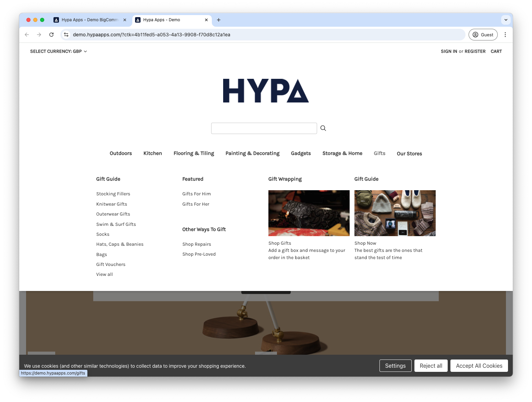Open Outerwear Gifts link
The width and height of the screenshot is (532, 402).
(113, 214)
